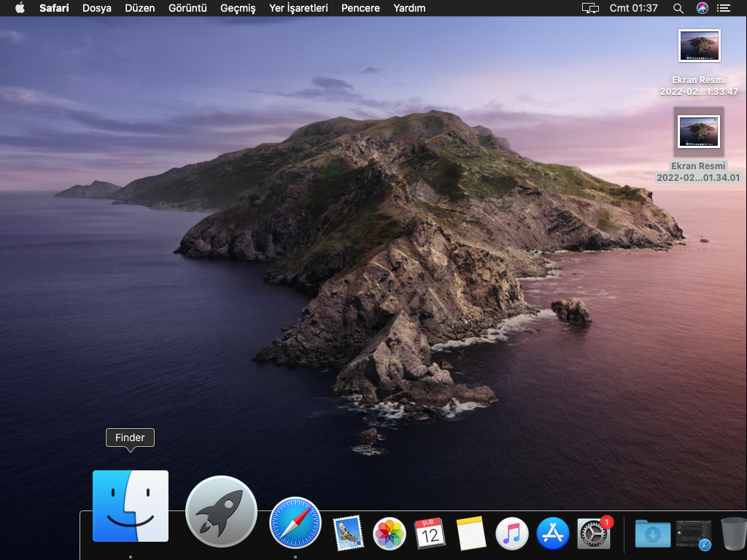Open the App Store from the Dock
The width and height of the screenshot is (747, 560).
[x=553, y=534]
